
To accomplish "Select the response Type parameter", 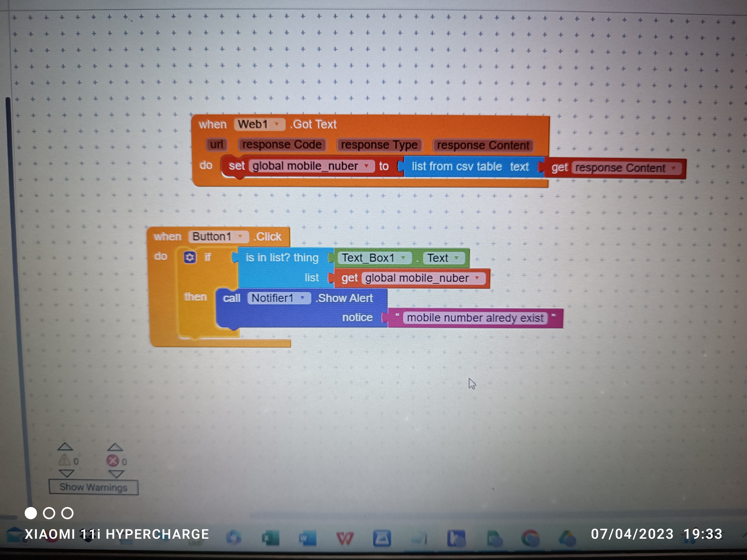I will [x=379, y=145].
